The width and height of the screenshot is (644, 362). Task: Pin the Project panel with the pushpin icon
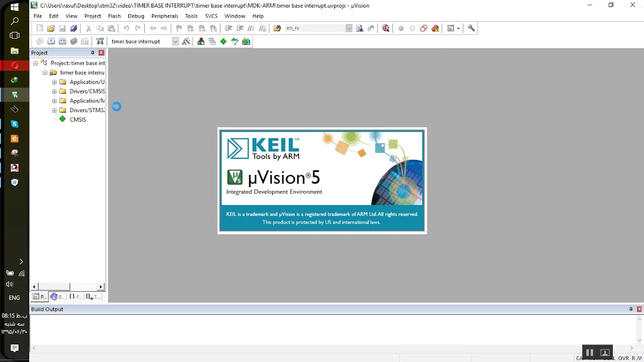pyautogui.click(x=93, y=53)
